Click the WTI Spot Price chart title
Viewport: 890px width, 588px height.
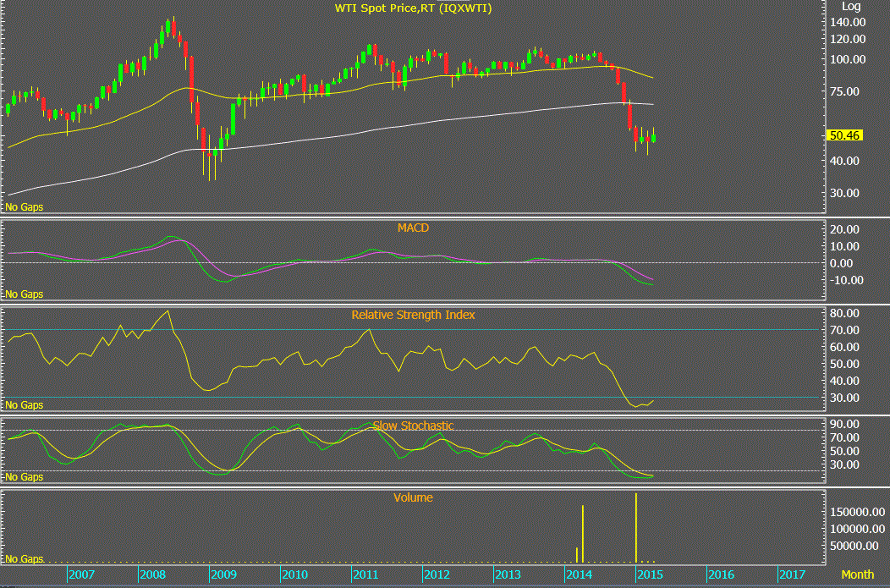[x=413, y=8]
